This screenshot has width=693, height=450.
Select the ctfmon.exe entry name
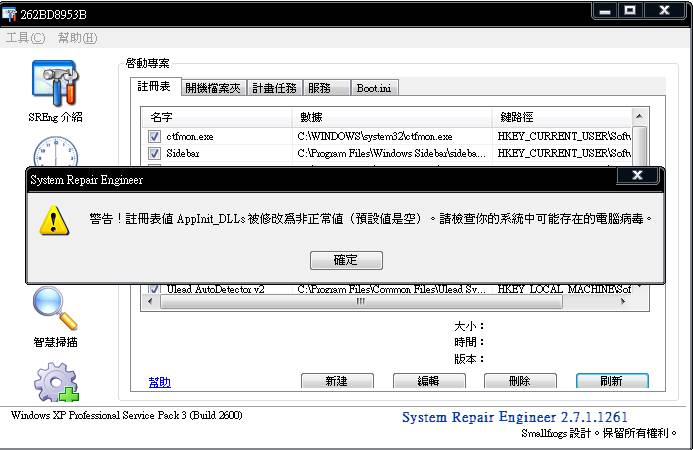pos(190,136)
